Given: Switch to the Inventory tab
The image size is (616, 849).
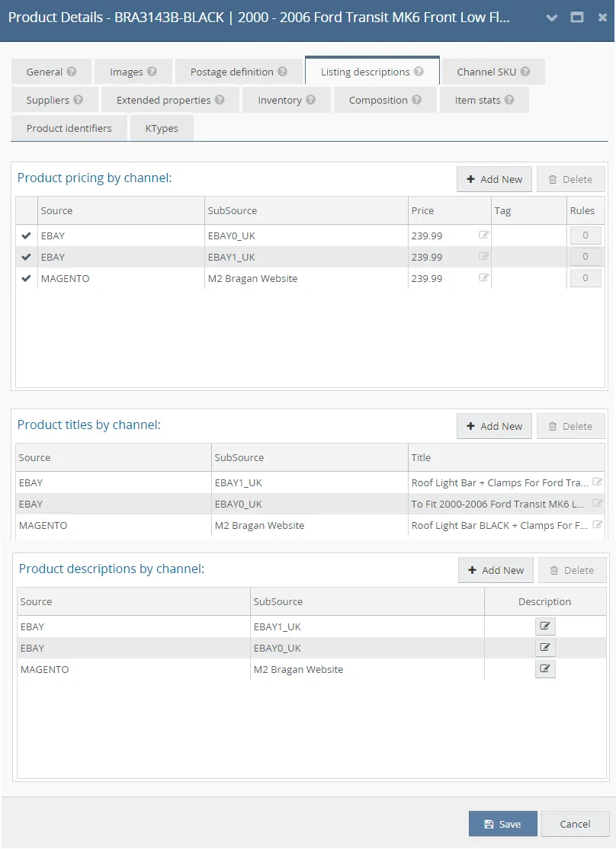Looking at the screenshot, I should pos(286,100).
